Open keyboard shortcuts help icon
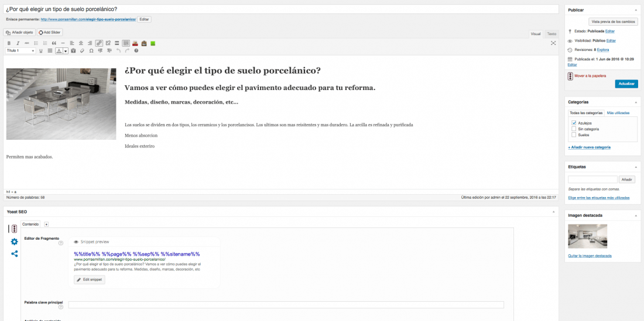Viewport: 644px width, 321px height. [x=136, y=50]
